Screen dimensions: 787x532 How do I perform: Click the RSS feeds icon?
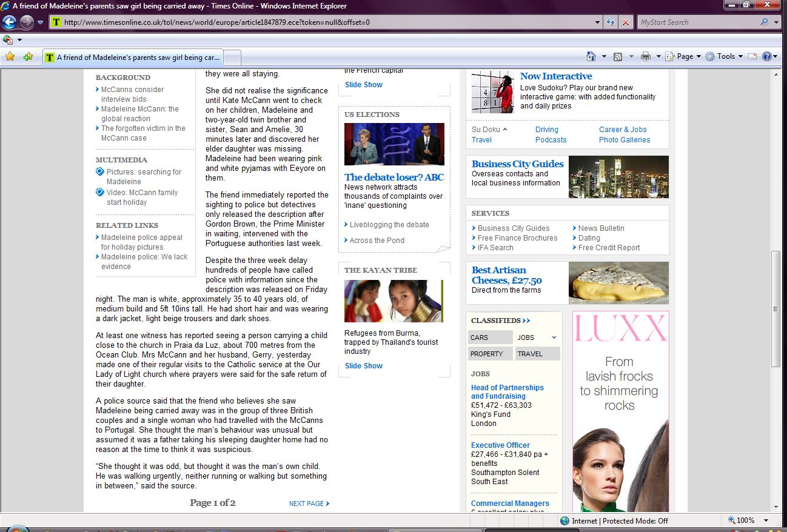pos(618,56)
